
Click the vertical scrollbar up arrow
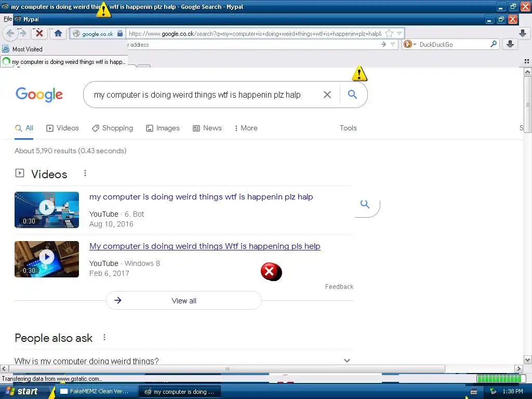(527, 72)
